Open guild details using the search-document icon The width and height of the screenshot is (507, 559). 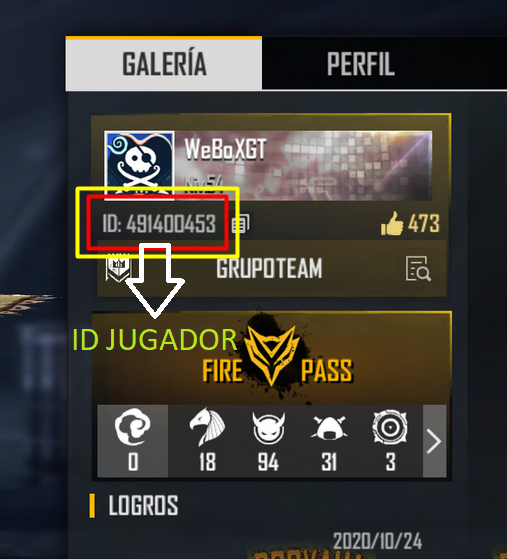[x=418, y=268]
